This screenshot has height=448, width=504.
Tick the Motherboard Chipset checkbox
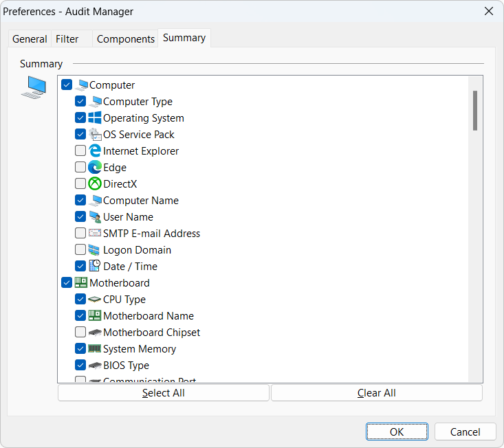click(80, 333)
